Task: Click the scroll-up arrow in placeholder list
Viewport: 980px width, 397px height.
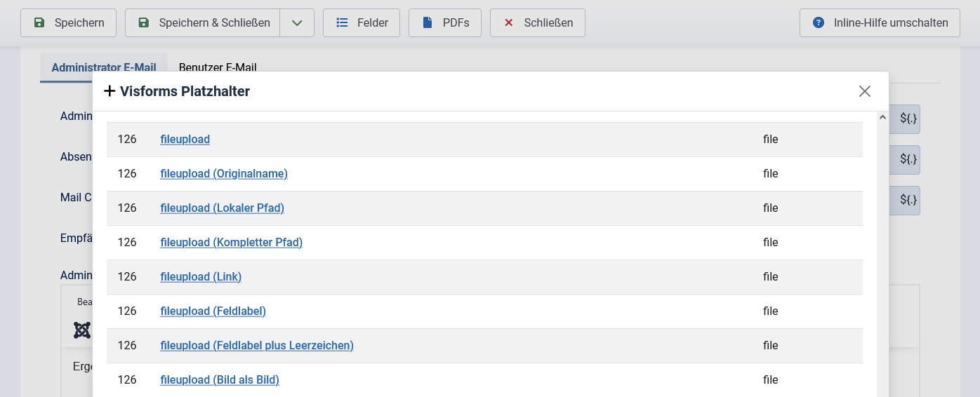Action: click(x=882, y=118)
